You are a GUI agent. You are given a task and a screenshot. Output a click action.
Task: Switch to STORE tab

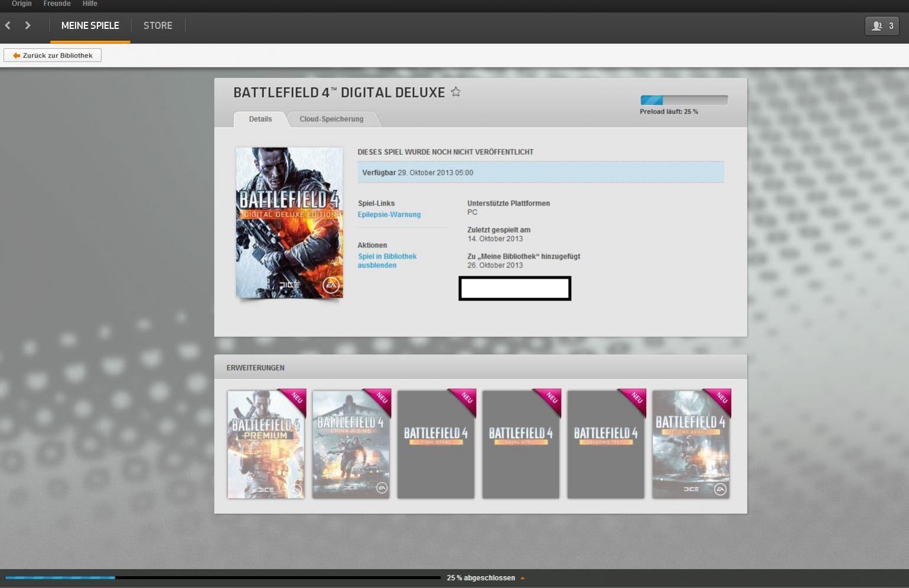coord(158,26)
